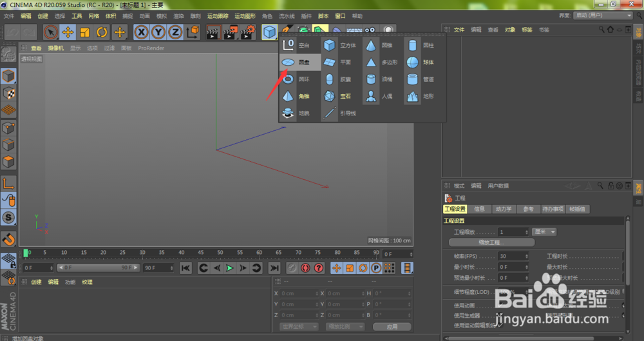Toggle parameter keyframe recording P icon
644x341 pixels.
(376, 268)
